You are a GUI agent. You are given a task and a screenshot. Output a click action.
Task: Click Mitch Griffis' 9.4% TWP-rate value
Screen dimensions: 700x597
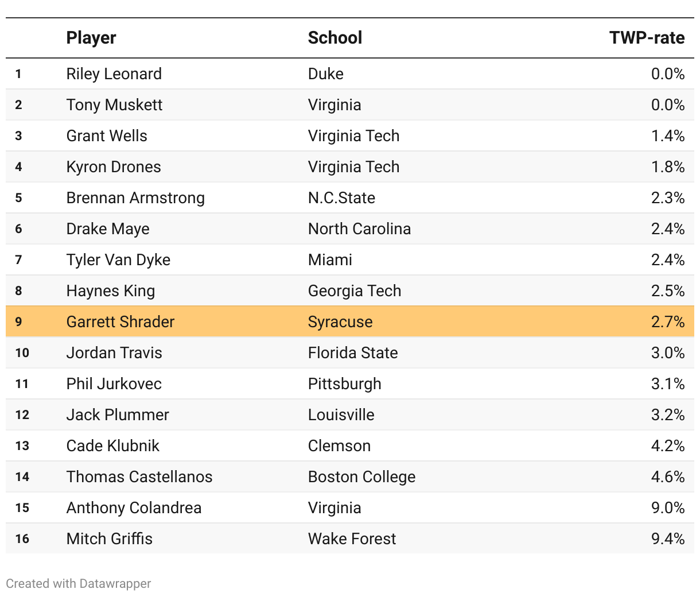click(x=668, y=539)
